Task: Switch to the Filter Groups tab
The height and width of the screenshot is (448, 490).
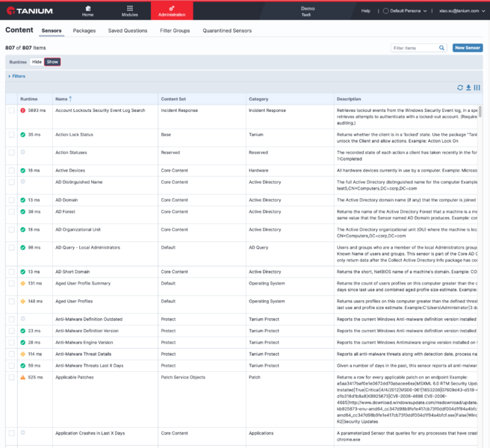Action: [175, 31]
